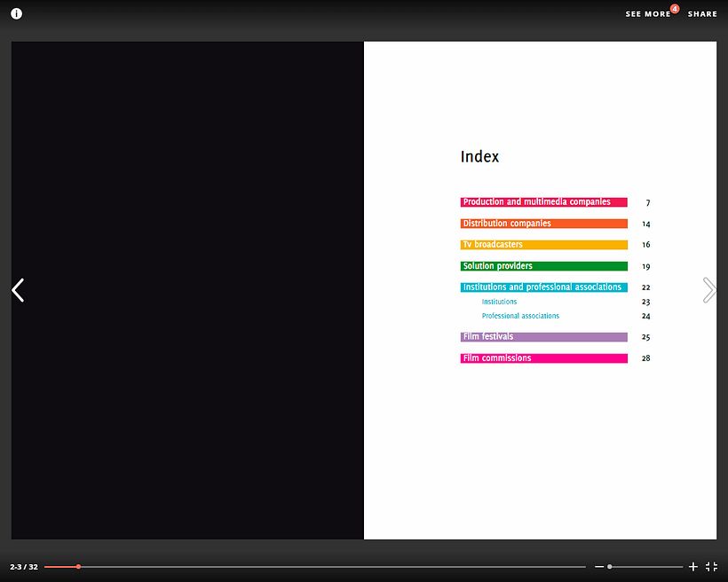This screenshot has height=582, width=728.
Task: Open the SEE MORE menu
Action: pyautogui.click(x=647, y=14)
